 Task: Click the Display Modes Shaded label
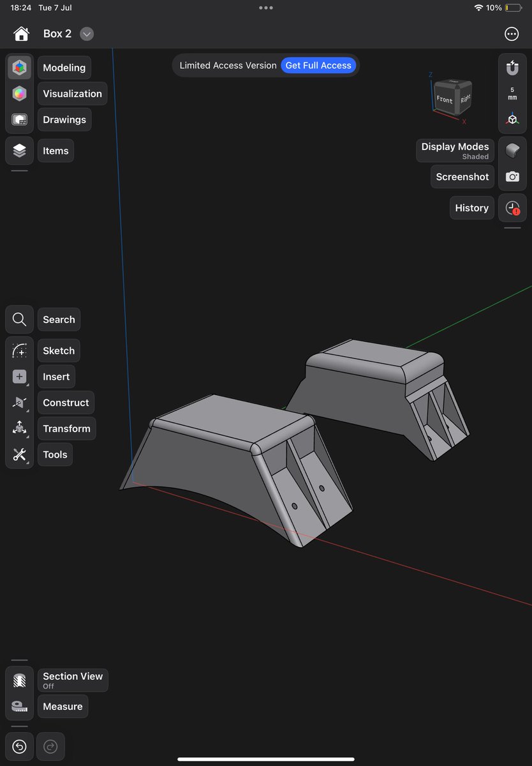coord(455,151)
